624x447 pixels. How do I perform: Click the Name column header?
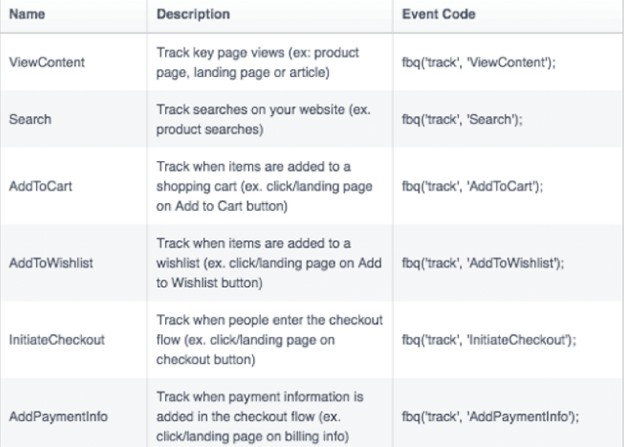[x=28, y=15]
